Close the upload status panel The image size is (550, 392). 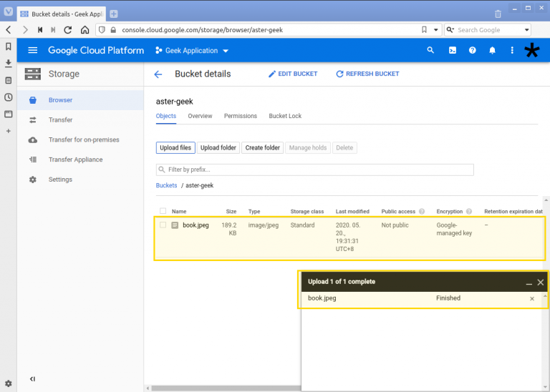pyautogui.click(x=541, y=283)
